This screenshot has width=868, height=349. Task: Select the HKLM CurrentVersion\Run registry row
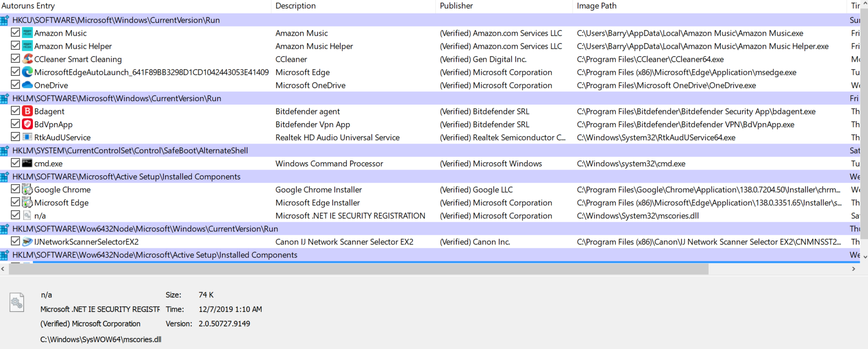[429, 98]
